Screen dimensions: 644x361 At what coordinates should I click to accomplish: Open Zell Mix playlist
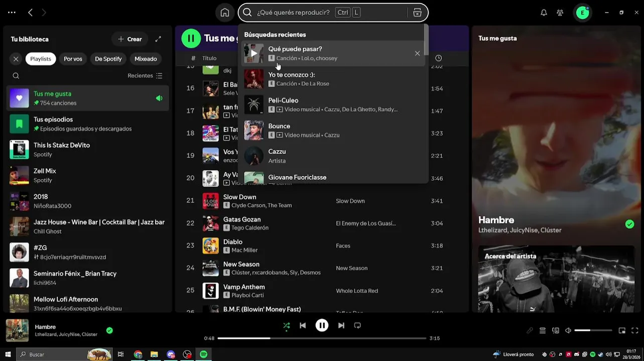[x=88, y=175]
